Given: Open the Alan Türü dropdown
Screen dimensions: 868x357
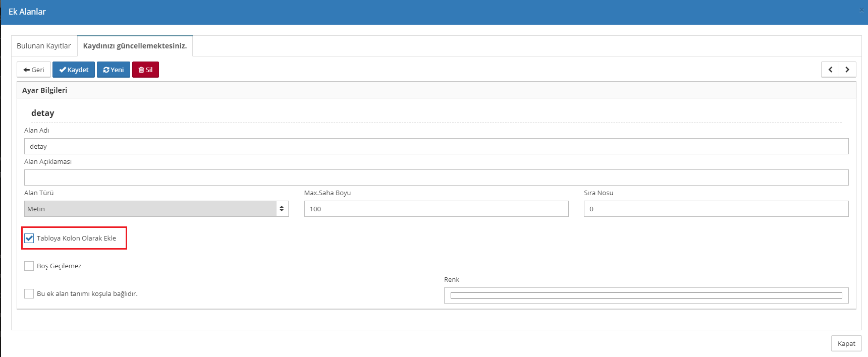Looking at the screenshot, I should (x=156, y=209).
